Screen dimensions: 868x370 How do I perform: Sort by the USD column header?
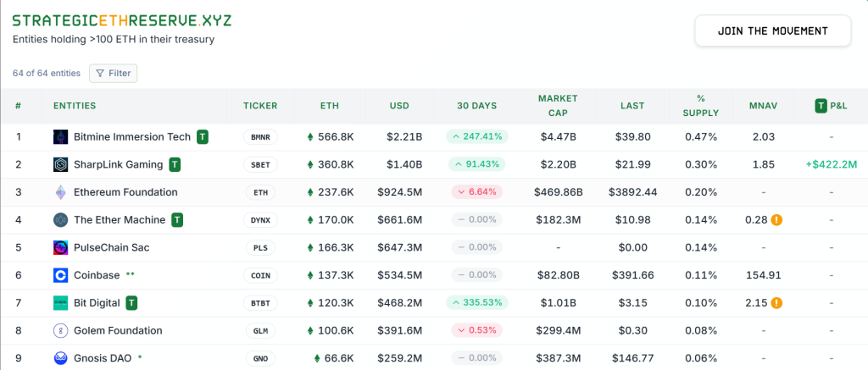pyautogui.click(x=400, y=106)
